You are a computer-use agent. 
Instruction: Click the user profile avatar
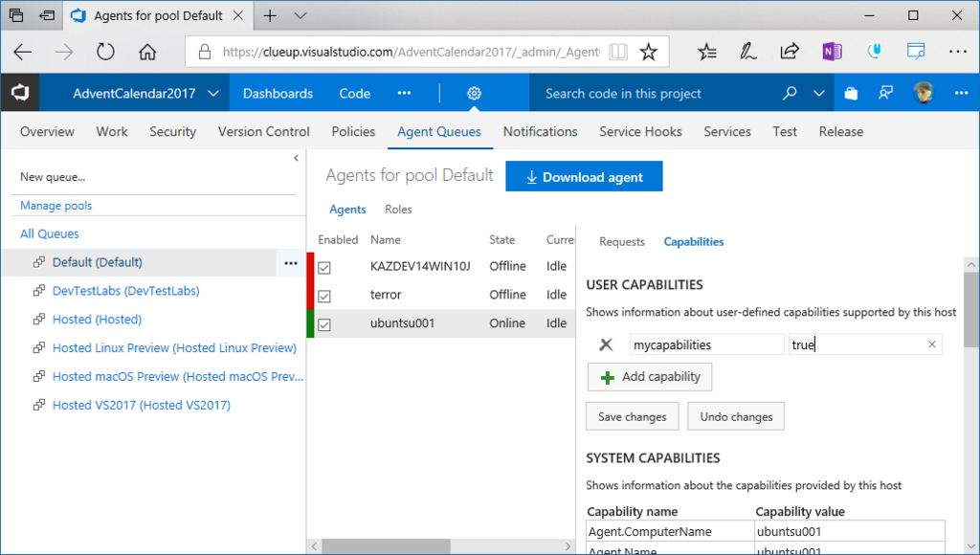coord(923,93)
